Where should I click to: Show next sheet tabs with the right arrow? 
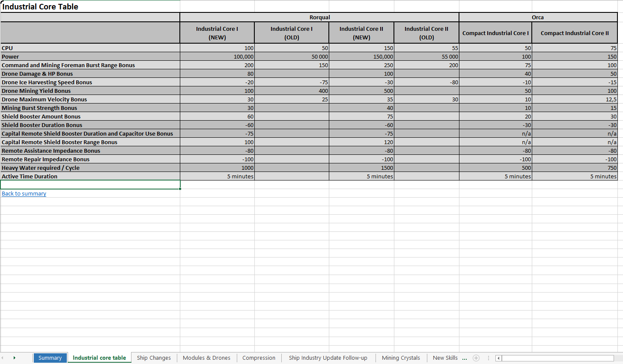[15, 358]
